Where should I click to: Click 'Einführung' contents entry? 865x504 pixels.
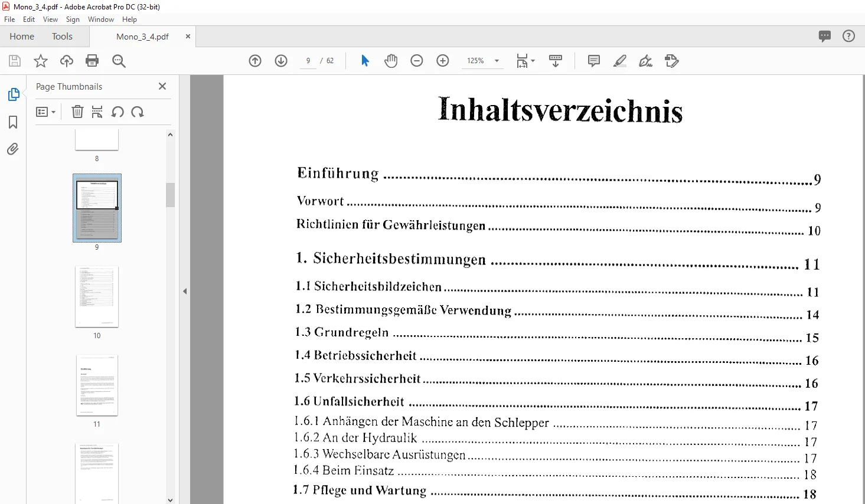tap(559, 175)
